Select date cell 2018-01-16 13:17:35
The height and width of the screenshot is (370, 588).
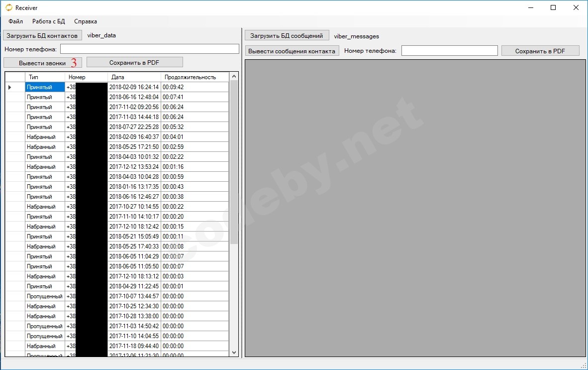(134, 187)
